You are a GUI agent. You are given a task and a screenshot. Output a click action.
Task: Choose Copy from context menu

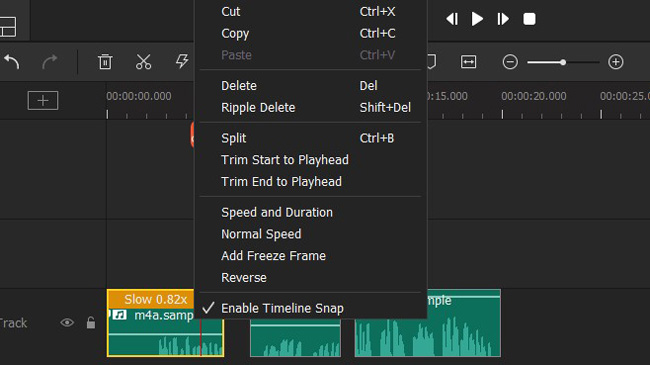tap(311, 33)
